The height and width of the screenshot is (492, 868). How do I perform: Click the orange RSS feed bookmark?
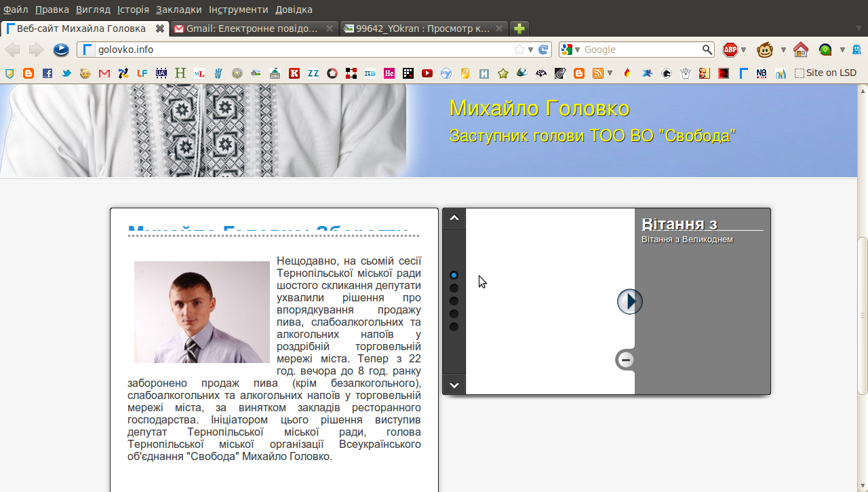pos(598,73)
